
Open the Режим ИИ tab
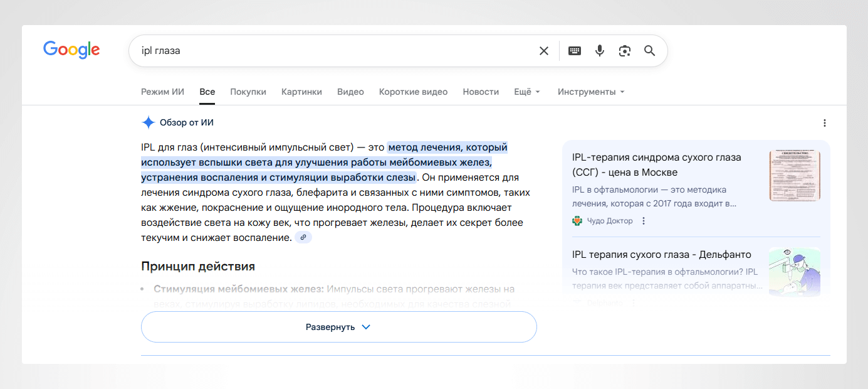pos(162,91)
